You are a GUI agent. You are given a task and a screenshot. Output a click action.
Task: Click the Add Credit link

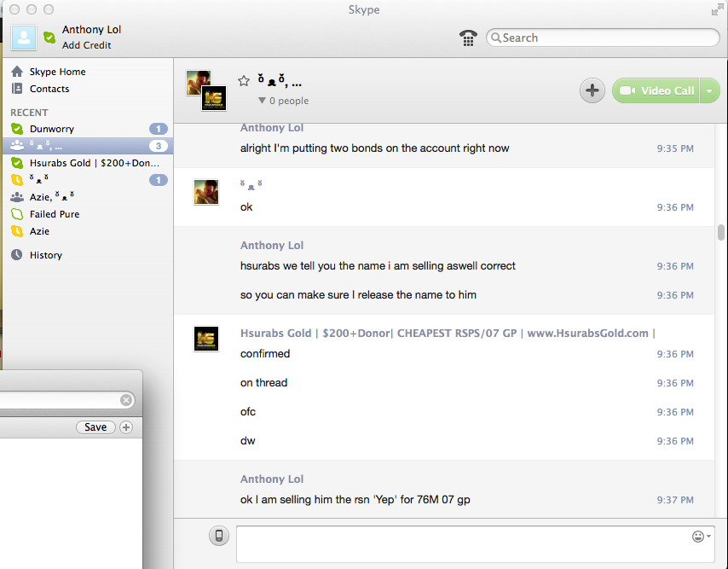pos(86,45)
